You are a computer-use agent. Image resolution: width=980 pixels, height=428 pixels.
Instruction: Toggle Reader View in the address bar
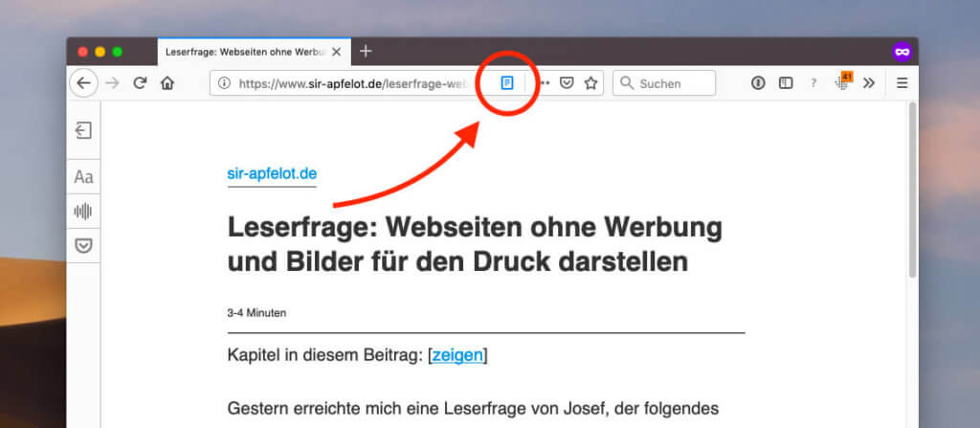pos(507,83)
